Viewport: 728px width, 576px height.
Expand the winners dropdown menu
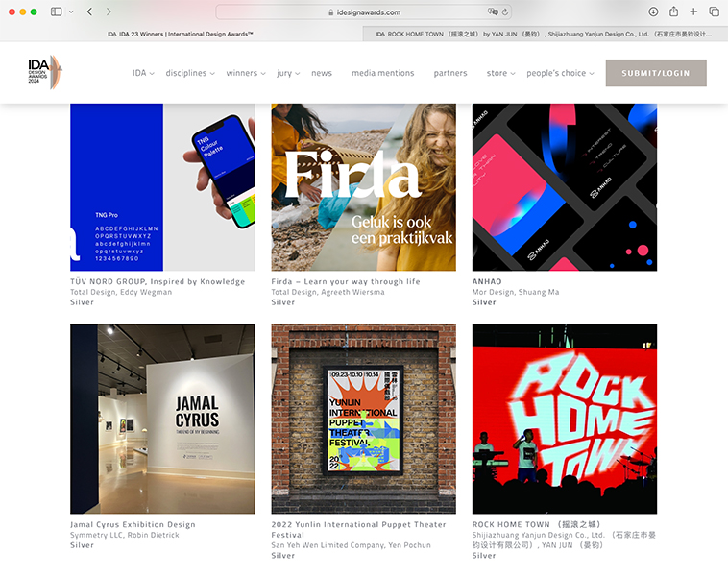tap(246, 73)
